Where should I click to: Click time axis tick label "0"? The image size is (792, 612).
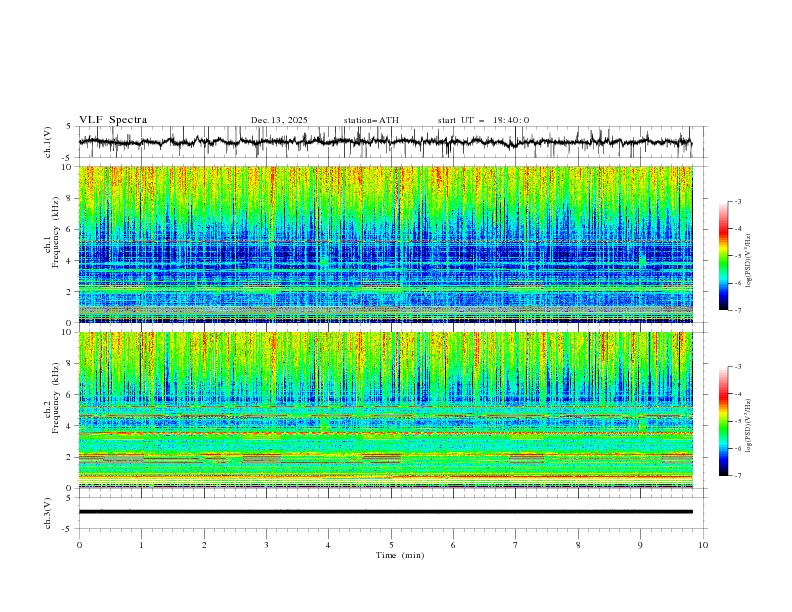pos(79,545)
